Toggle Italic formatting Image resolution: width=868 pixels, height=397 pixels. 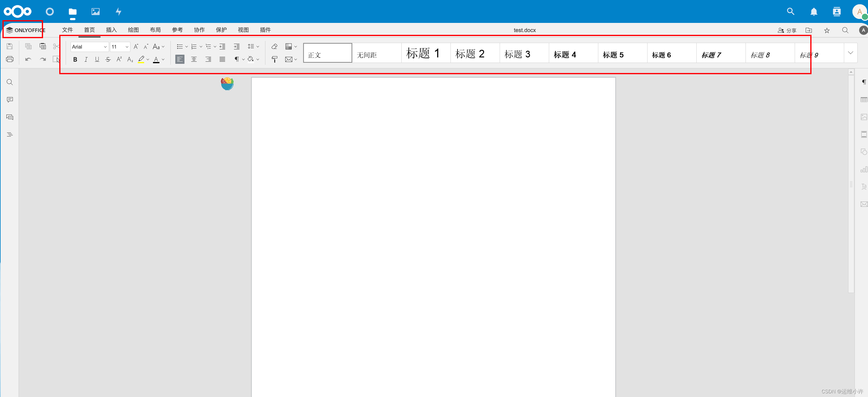[x=86, y=59]
